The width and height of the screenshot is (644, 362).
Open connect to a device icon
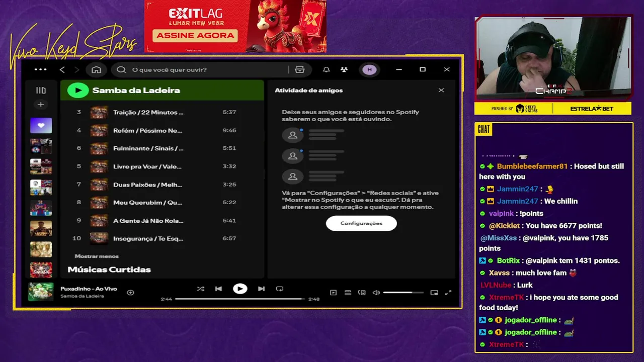tap(362, 292)
